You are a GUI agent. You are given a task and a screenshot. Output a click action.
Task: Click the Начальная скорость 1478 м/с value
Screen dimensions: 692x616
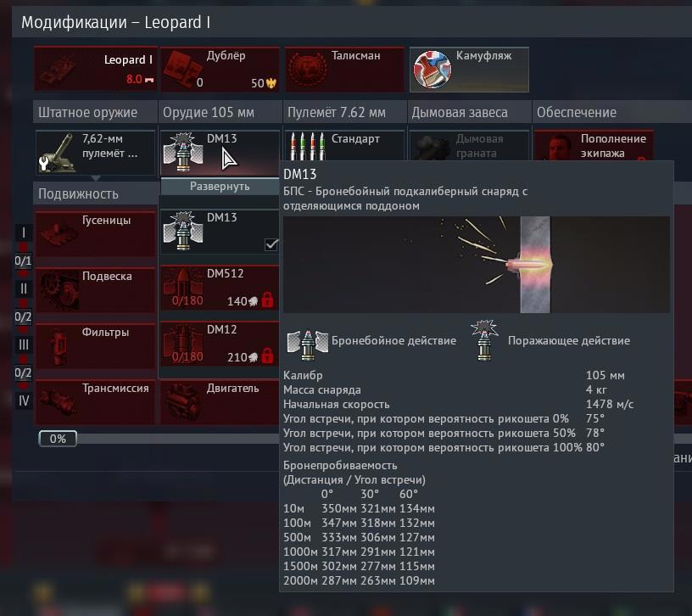[x=610, y=404]
